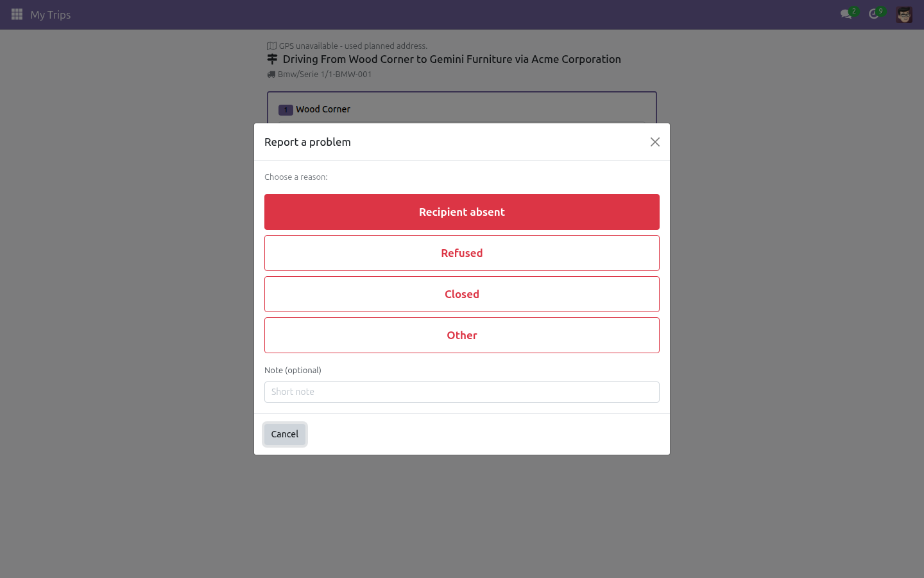Focus the Short note input field
This screenshot has height=578, width=924.
462,392
